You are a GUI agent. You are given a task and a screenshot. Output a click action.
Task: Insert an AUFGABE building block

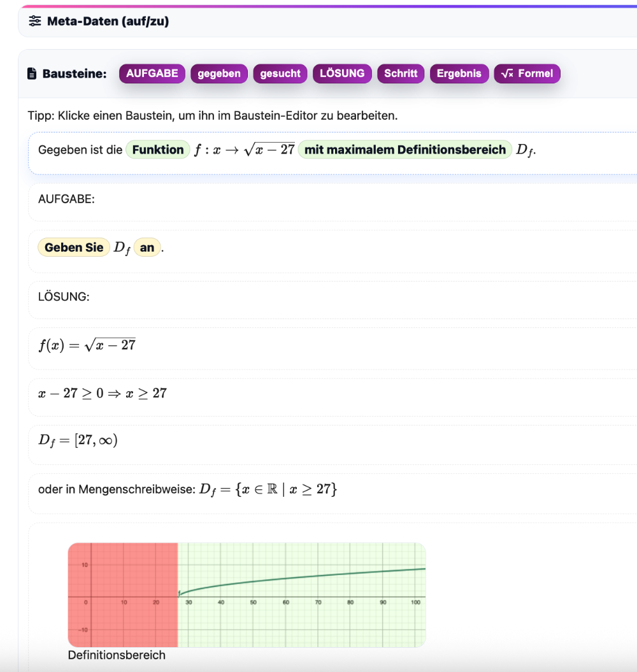point(152,73)
